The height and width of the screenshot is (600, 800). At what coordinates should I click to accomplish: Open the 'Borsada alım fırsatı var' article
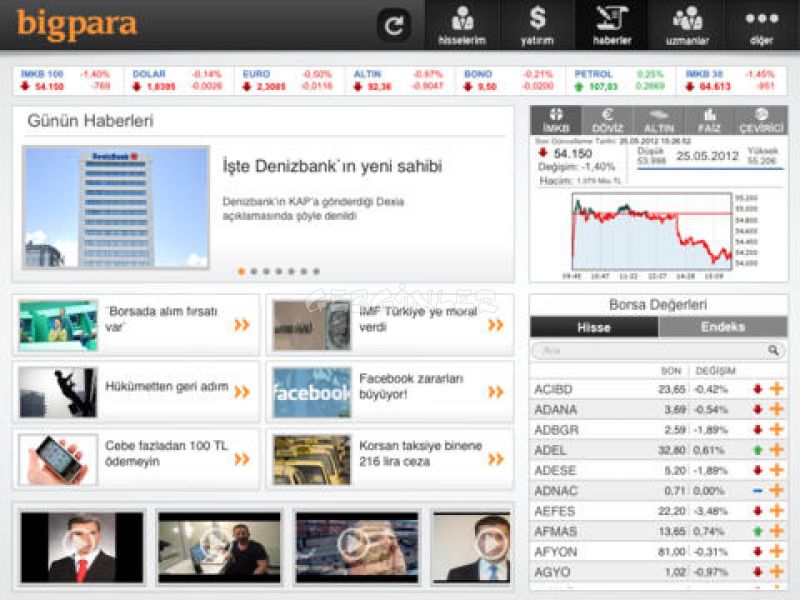tap(136, 325)
